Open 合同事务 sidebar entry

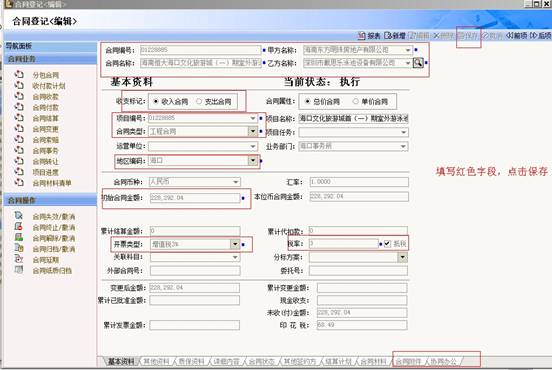tap(45, 151)
